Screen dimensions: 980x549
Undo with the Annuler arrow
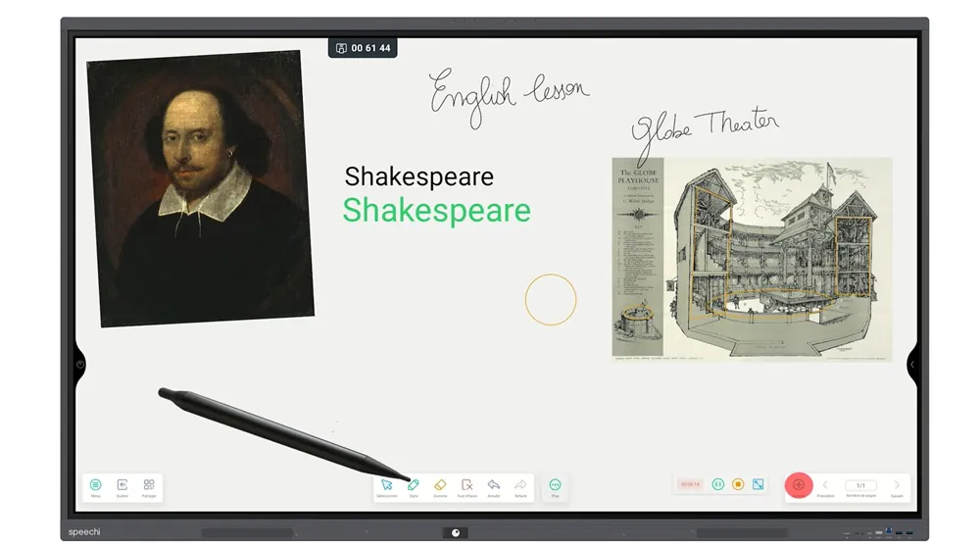tap(494, 485)
